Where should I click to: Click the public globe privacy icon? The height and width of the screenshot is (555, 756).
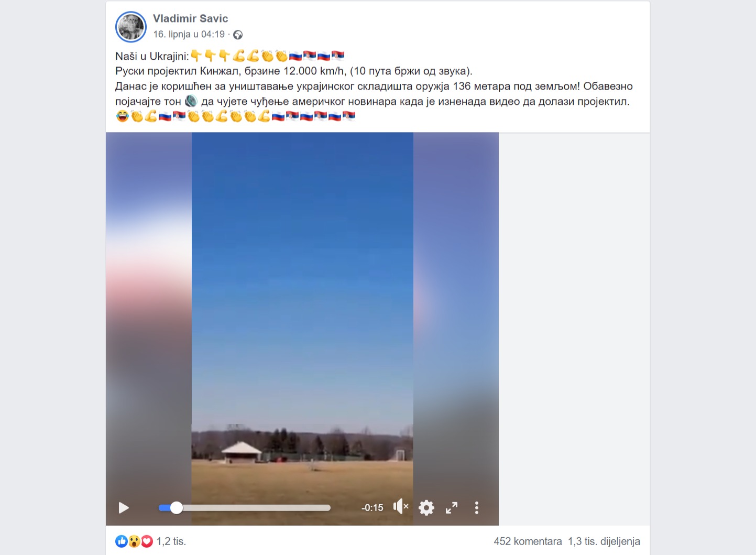click(x=238, y=35)
